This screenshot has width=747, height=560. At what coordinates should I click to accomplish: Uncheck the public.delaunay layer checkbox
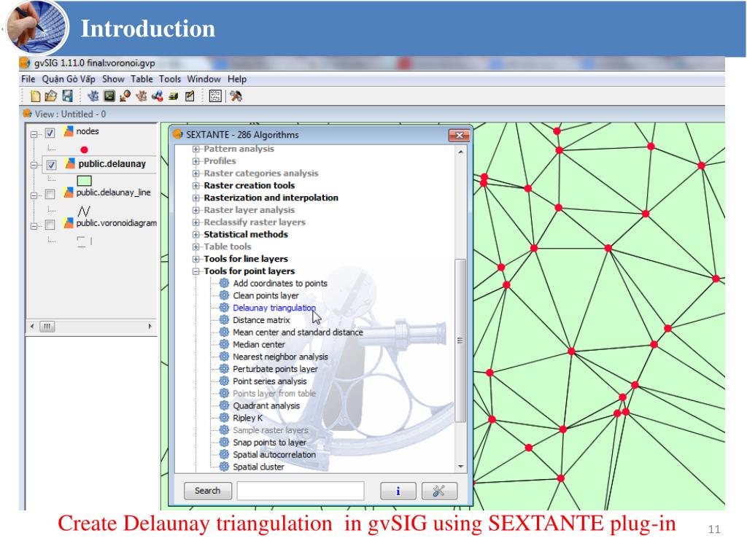coord(52,166)
